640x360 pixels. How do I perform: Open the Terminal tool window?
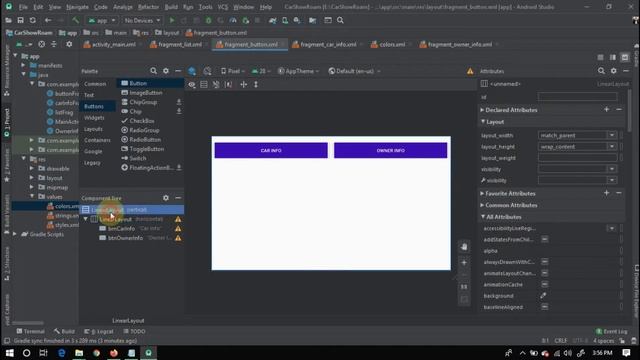30,331
